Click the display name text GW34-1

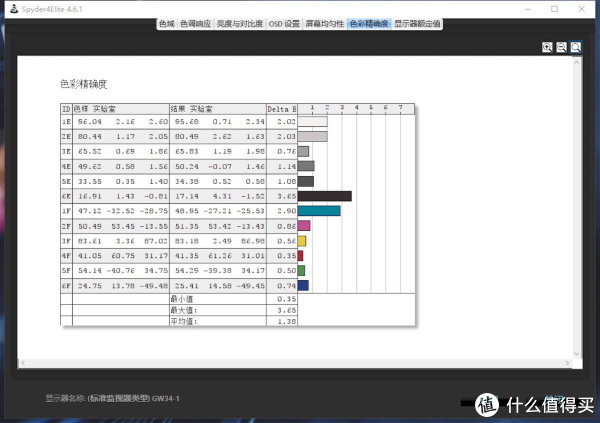(166, 399)
